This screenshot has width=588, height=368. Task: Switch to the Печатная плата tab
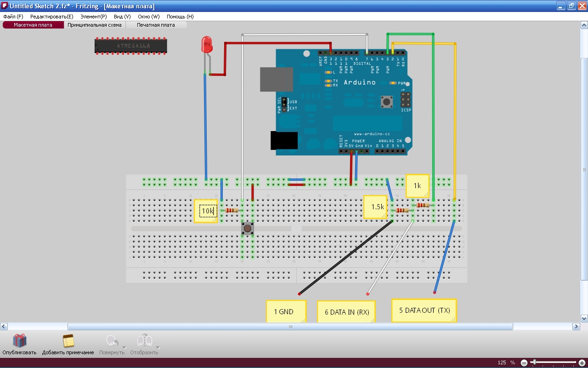tap(156, 25)
